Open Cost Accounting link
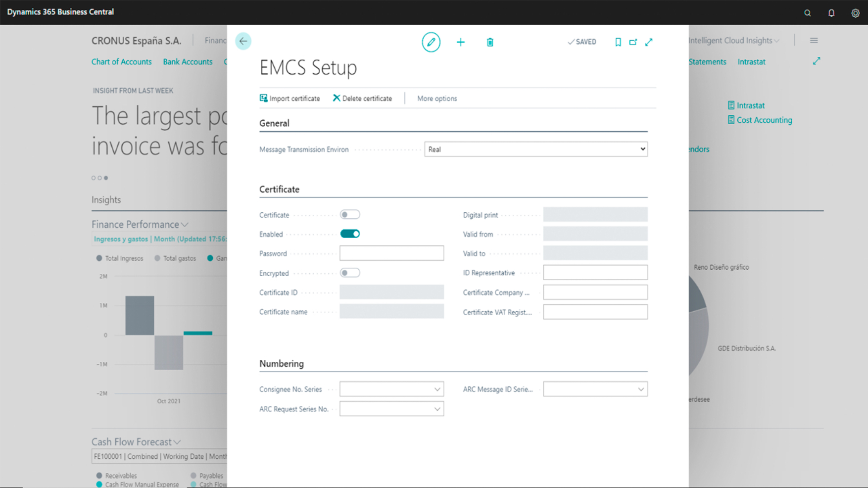 coord(764,120)
